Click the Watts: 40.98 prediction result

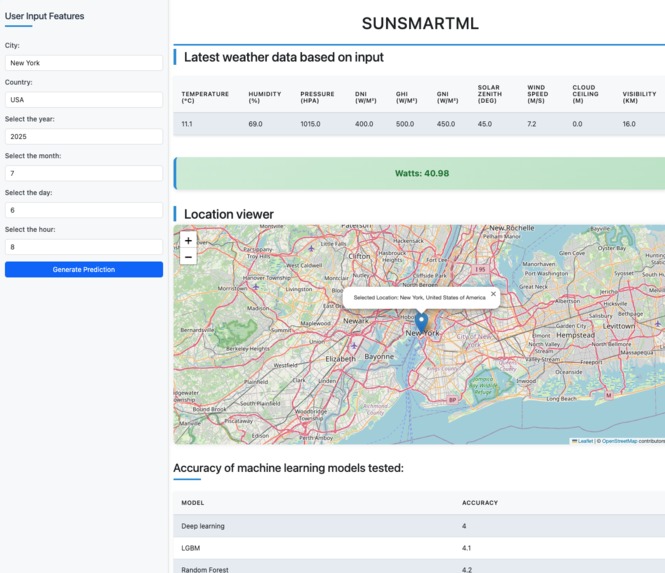click(x=422, y=173)
